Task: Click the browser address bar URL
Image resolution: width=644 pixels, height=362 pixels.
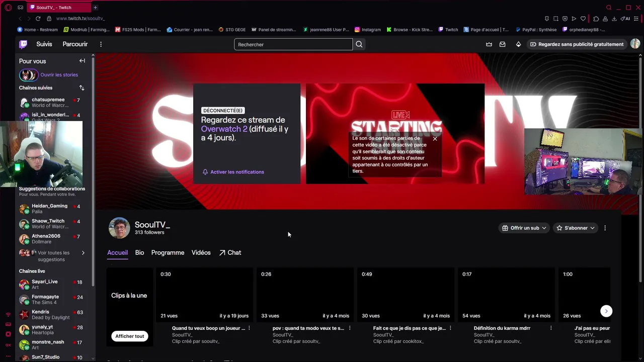Action: coord(80,19)
